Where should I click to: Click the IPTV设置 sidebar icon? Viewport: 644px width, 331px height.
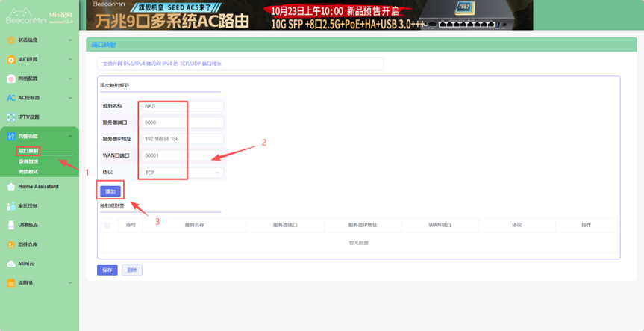pos(10,117)
